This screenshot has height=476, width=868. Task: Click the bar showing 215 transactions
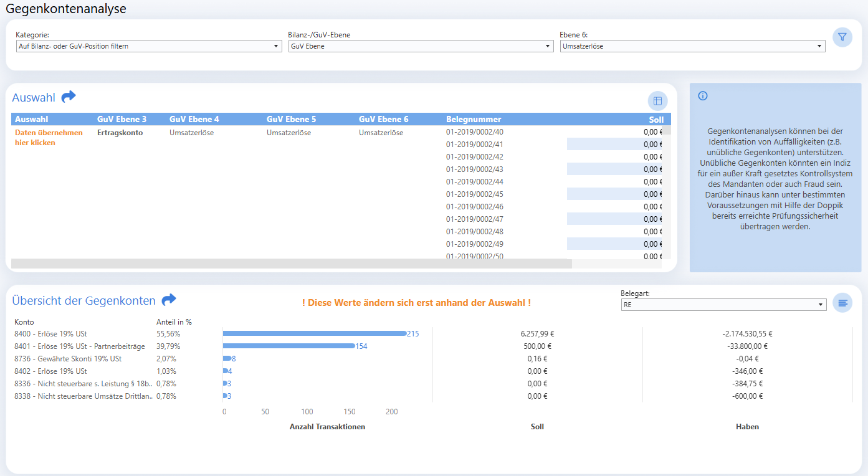pos(315,333)
